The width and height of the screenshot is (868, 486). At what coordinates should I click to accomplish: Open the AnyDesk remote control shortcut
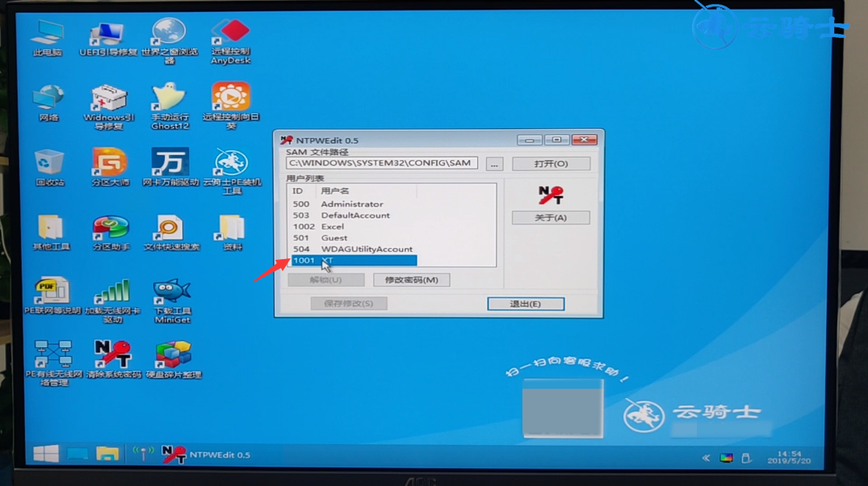pos(231,37)
